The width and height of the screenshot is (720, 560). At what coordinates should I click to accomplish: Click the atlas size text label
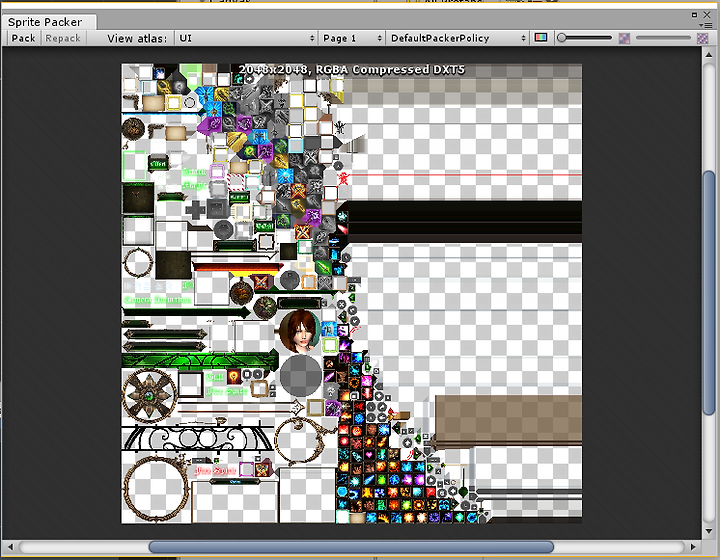pyautogui.click(x=352, y=69)
